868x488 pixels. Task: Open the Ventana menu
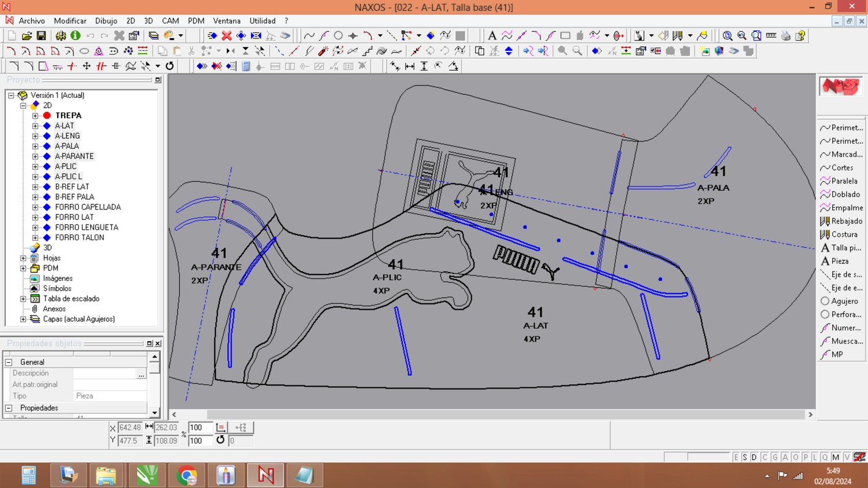(227, 21)
